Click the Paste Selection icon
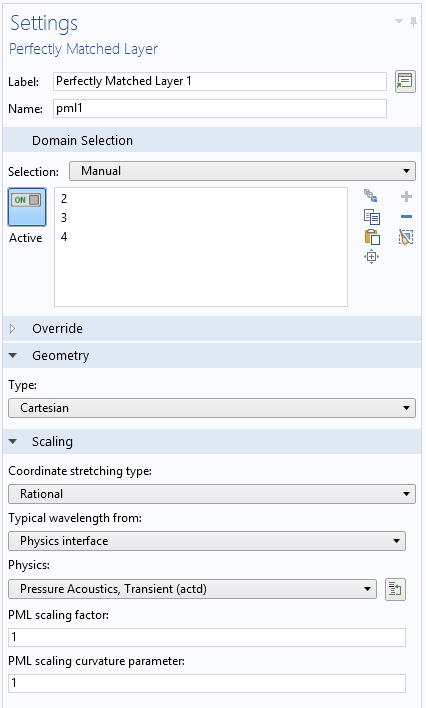 coord(372,237)
